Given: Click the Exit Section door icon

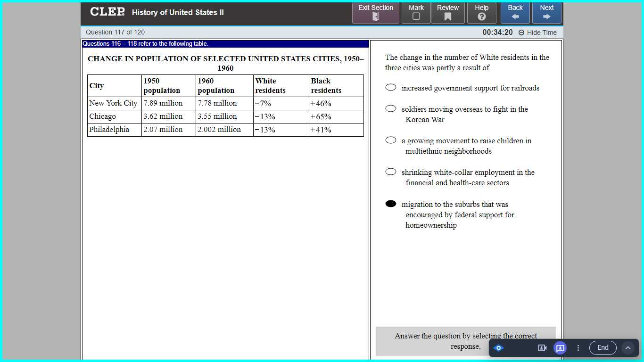Looking at the screenshot, I should point(375,16).
